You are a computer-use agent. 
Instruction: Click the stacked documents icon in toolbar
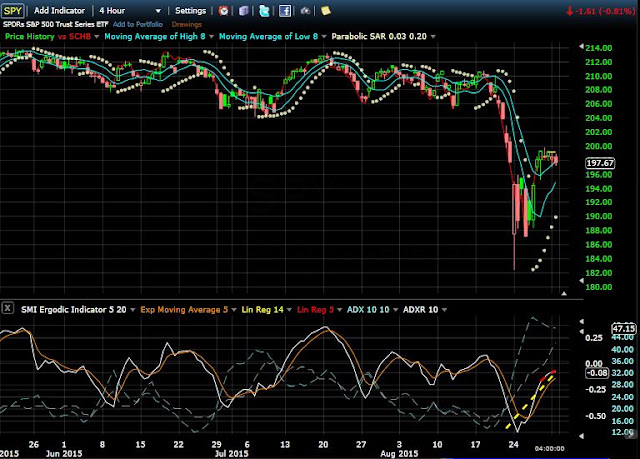[x=244, y=11]
